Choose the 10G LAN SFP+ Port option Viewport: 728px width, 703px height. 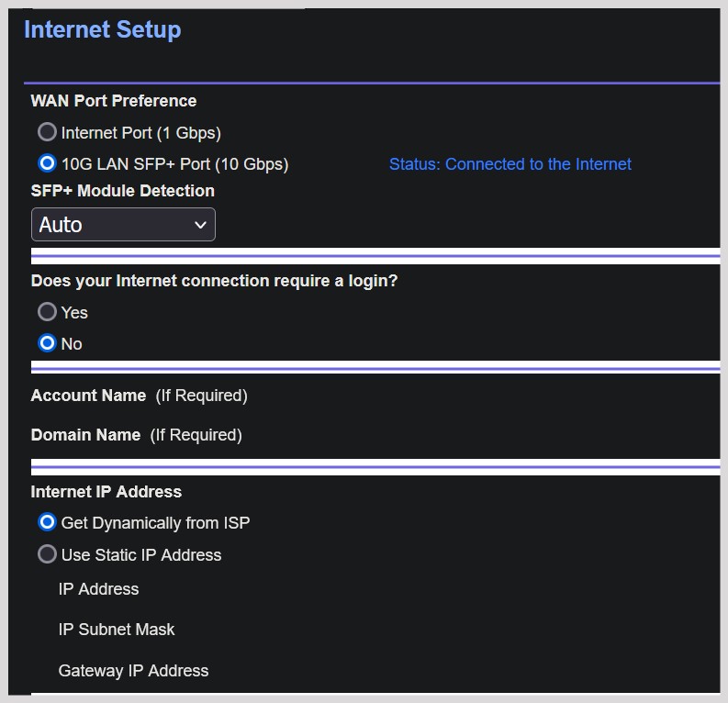coord(47,163)
